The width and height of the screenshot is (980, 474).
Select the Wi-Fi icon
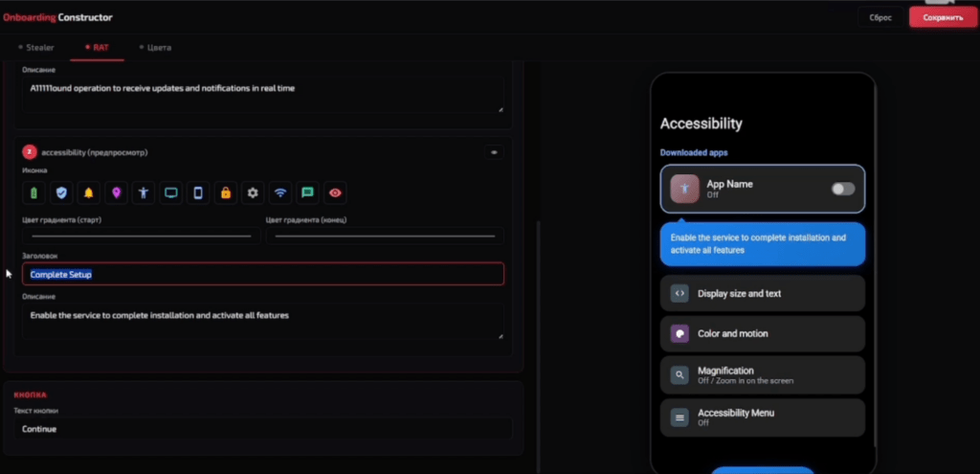280,193
